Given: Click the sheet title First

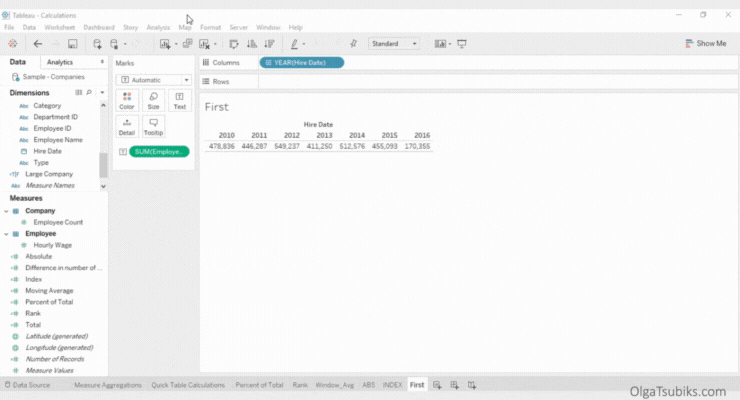Looking at the screenshot, I should (217, 107).
